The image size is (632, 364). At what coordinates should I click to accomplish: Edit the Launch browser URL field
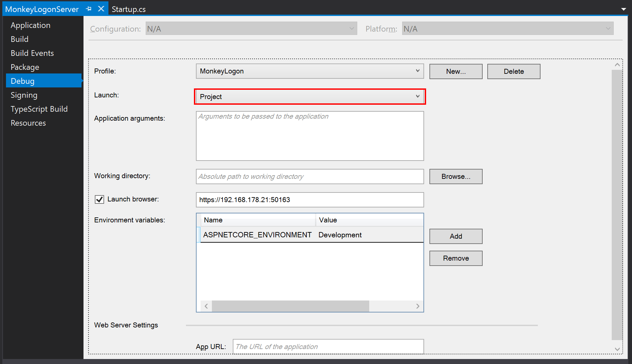(310, 200)
